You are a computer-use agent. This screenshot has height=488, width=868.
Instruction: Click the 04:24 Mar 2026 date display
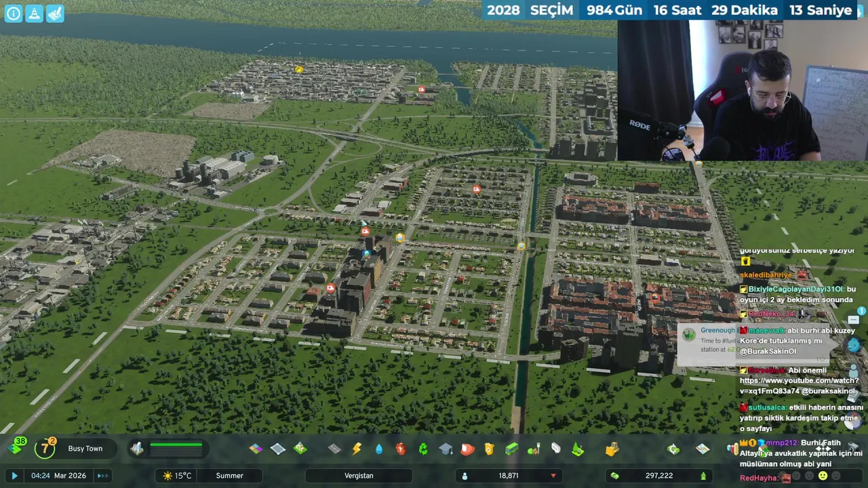[58, 476]
